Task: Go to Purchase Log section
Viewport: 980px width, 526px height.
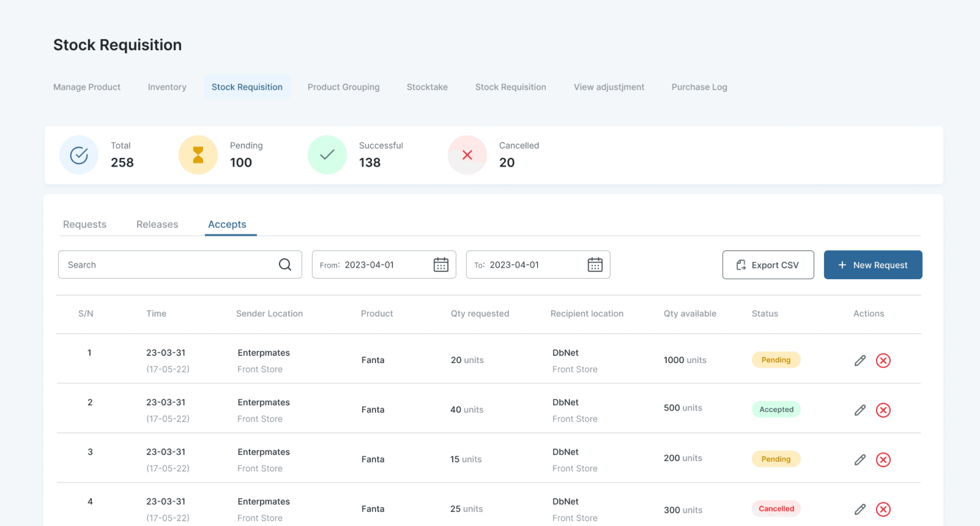Action: click(699, 87)
